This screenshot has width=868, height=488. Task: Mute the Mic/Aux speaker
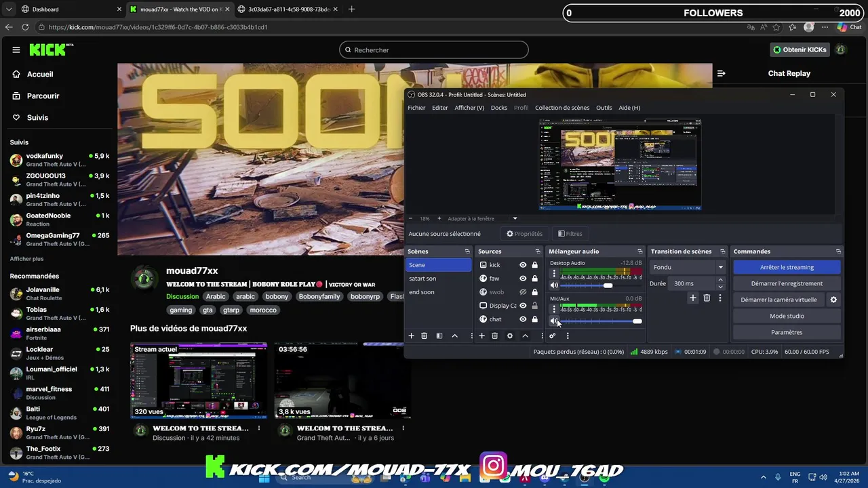tap(554, 321)
